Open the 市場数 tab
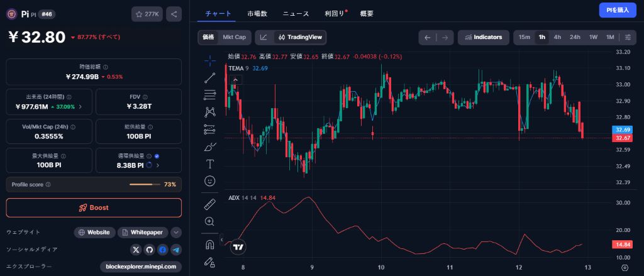The image size is (644, 276). (x=257, y=14)
